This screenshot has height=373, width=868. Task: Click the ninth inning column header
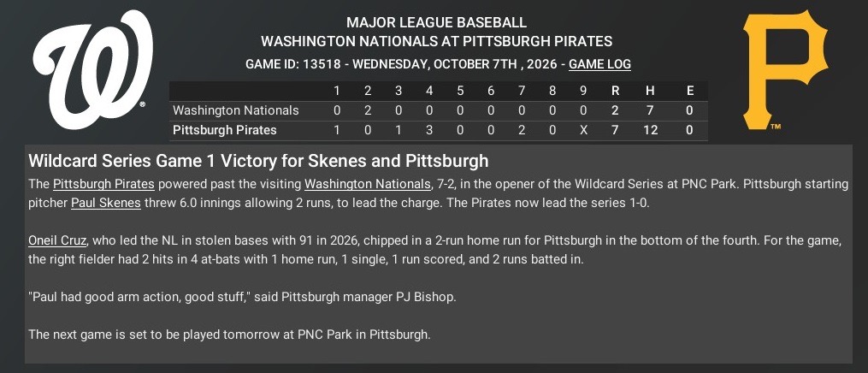(x=583, y=91)
